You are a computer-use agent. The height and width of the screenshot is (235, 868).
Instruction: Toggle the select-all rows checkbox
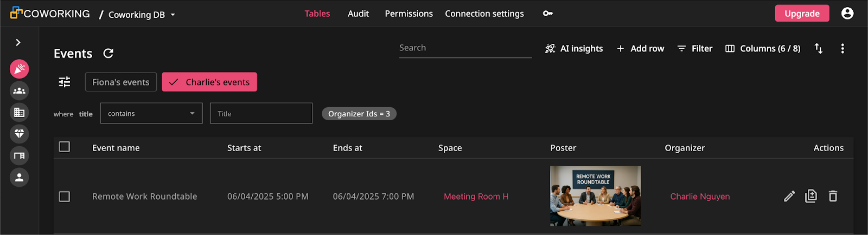(65, 147)
